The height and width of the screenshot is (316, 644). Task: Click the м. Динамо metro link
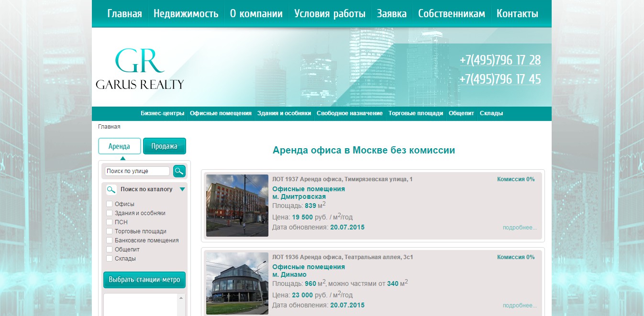(x=289, y=274)
